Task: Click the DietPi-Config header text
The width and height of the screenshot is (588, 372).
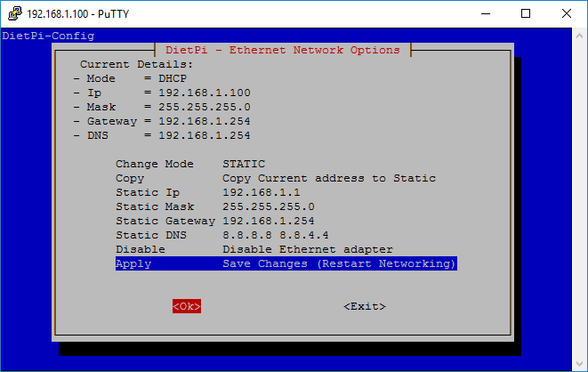Action: click(x=48, y=36)
